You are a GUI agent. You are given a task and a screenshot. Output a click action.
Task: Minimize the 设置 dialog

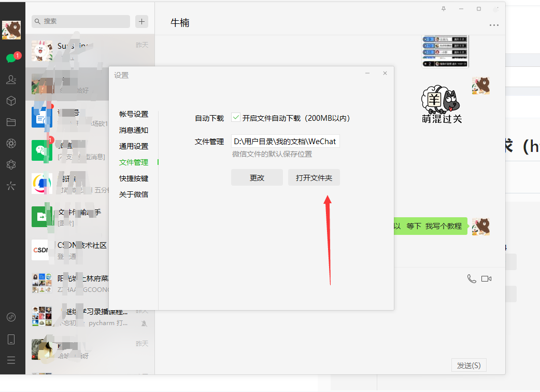(367, 73)
